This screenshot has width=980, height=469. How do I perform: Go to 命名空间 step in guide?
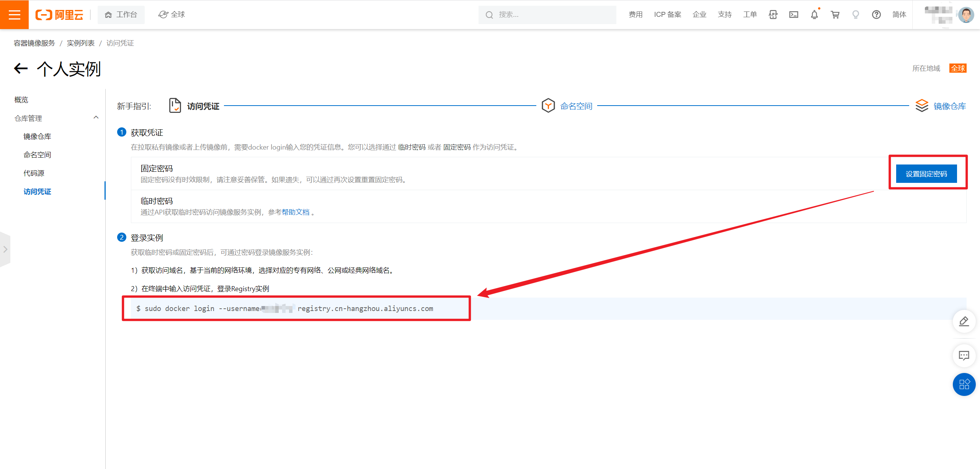pos(576,106)
